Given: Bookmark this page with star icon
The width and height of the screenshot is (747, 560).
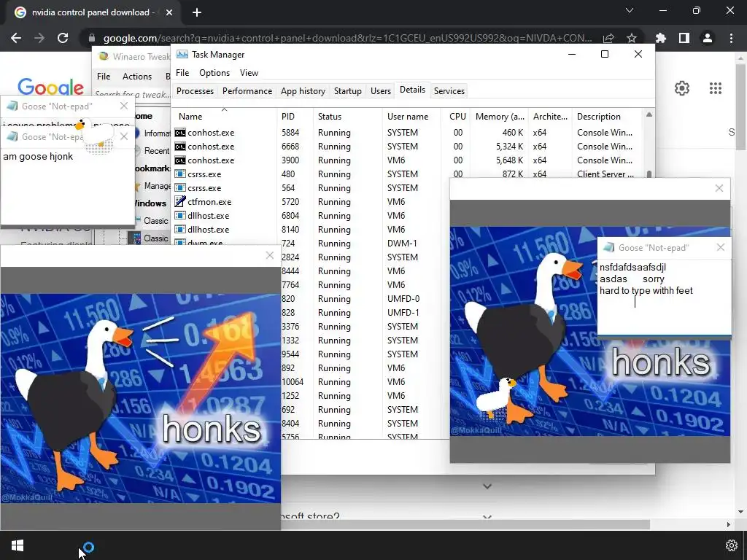Looking at the screenshot, I should [632, 38].
